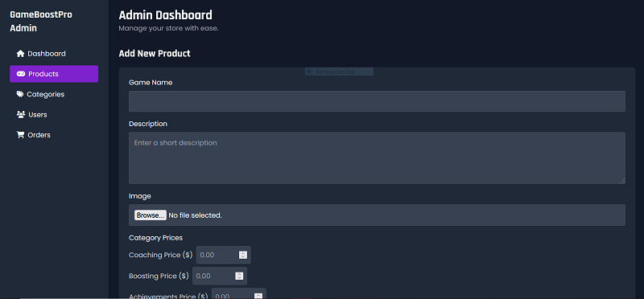Click the Dashboard home icon
This screenshot has height=299, width=644.
point(20,54)
